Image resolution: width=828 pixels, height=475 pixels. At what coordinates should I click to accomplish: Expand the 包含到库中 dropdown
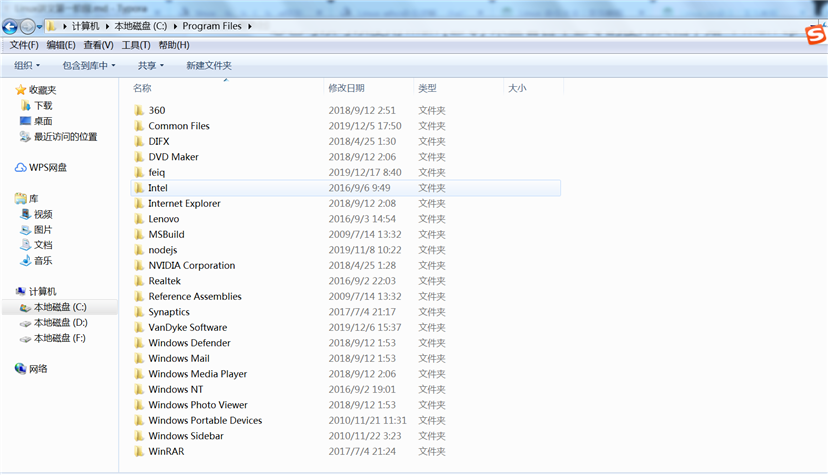coord(89,65)
